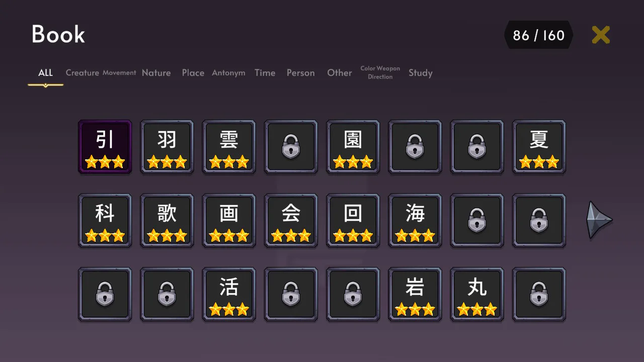This screenshot has height=362, width=644.
Task: Open the 画 kanji tile
Action: pyautogui.click(x=229, y=221)
